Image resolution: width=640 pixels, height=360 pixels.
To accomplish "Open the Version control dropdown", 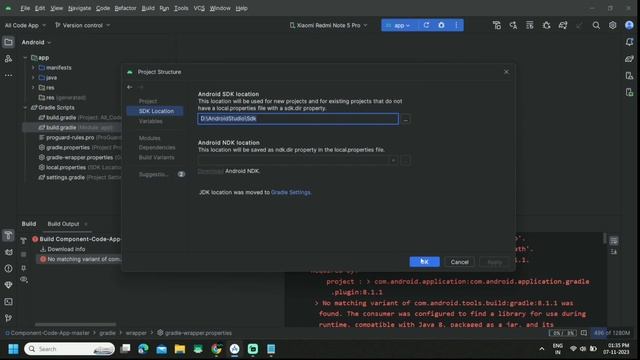I will point(82,25).
